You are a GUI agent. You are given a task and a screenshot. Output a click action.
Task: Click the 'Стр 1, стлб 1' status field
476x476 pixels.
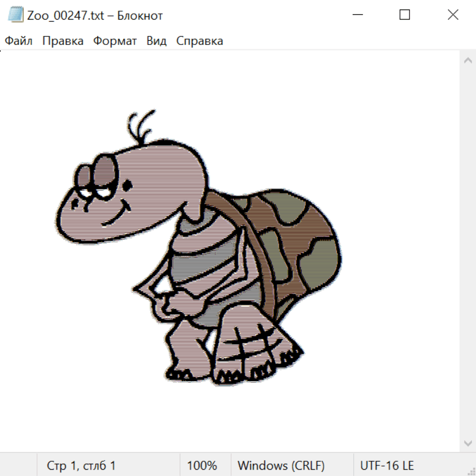click(x=81, y=465)
